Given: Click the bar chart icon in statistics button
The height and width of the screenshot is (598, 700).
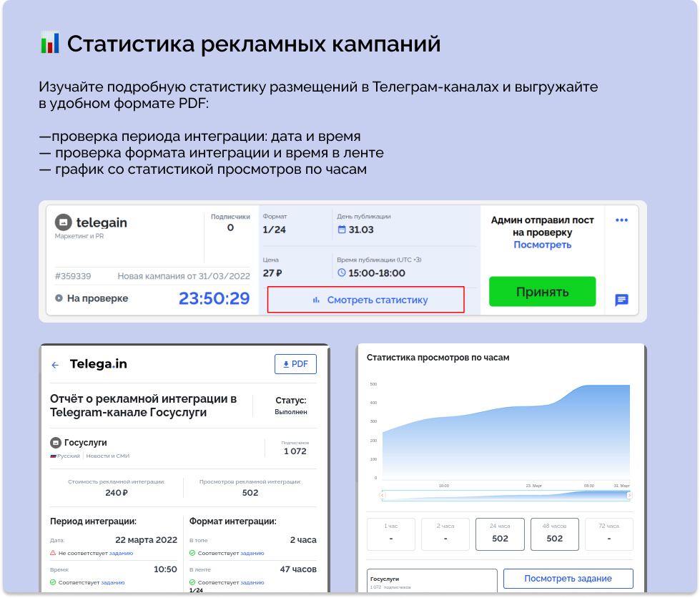Looking at the screenshot, I should [316, 300].
